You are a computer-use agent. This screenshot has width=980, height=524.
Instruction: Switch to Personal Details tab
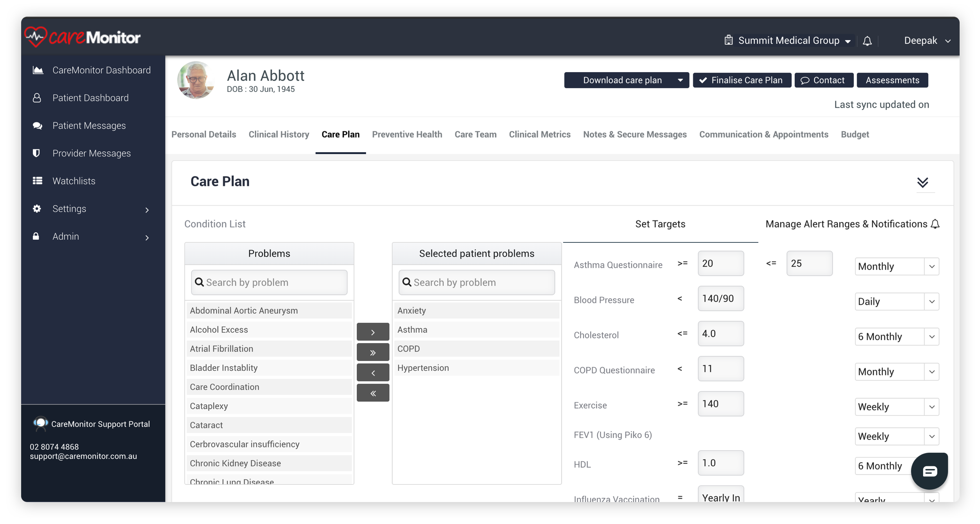click(x=204, y=135)
